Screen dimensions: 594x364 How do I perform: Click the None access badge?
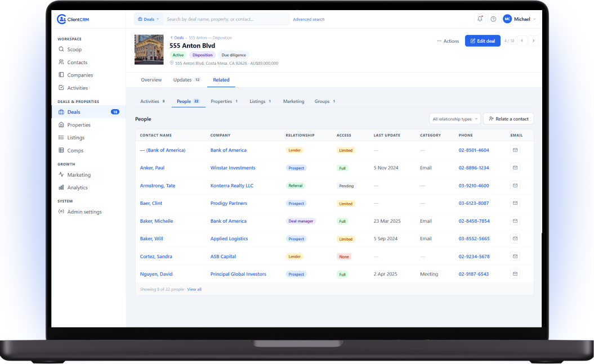click(x=344, y=257)
